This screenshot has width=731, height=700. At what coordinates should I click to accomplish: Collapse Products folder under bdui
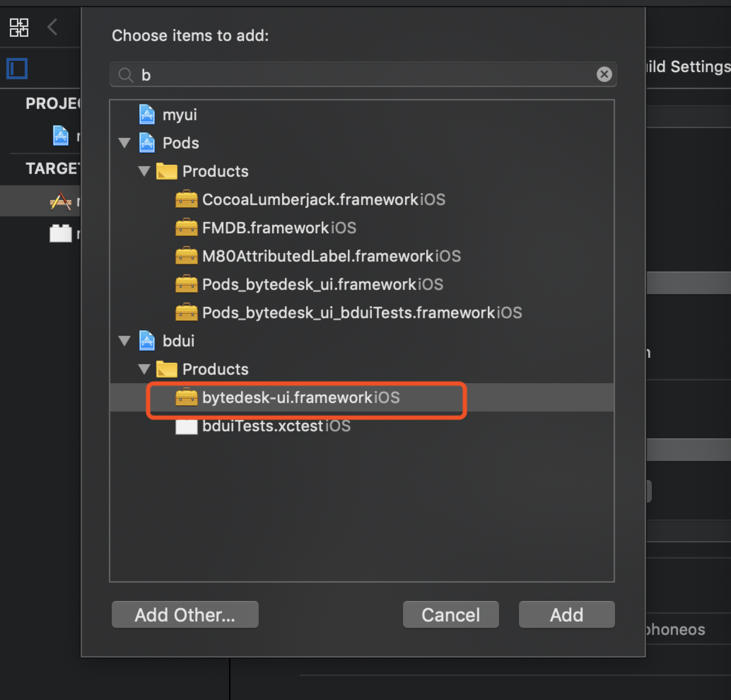click(144, 369)
